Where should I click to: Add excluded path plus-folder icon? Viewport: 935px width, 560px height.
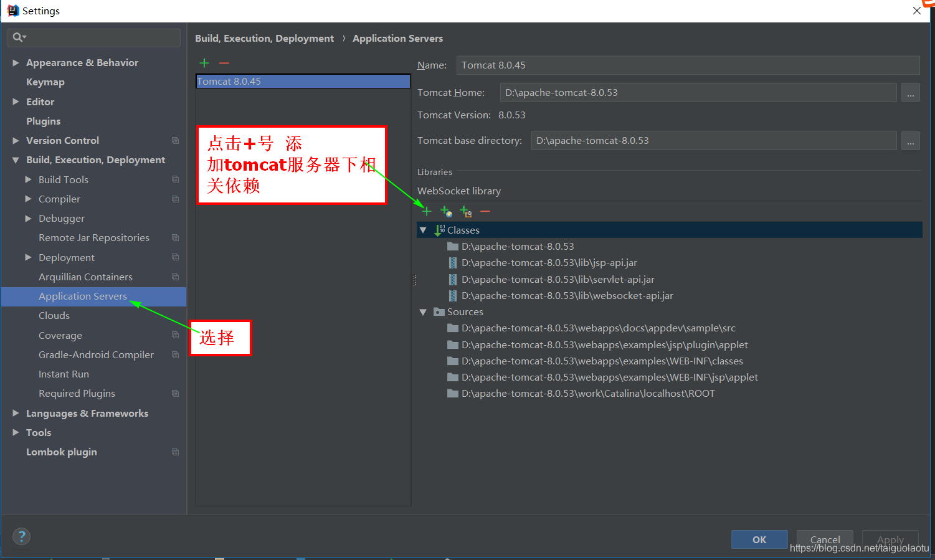click(465, 212)
